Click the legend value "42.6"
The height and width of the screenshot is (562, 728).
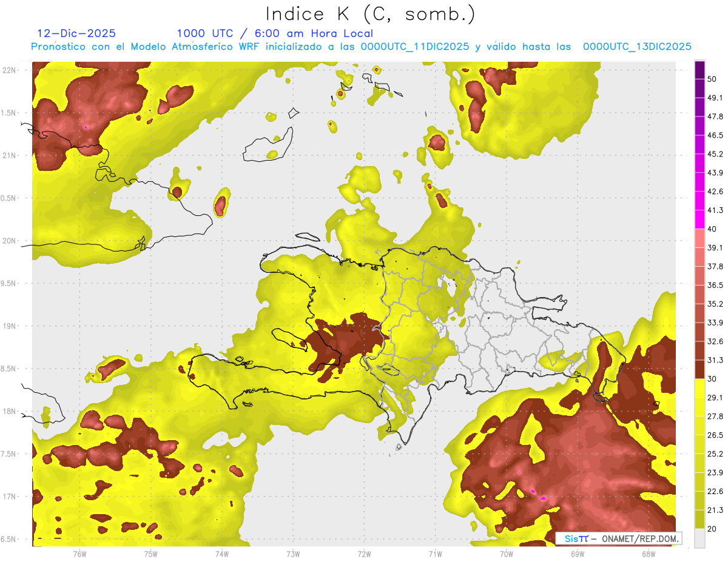pyautogui.click(x=715, y=192)
